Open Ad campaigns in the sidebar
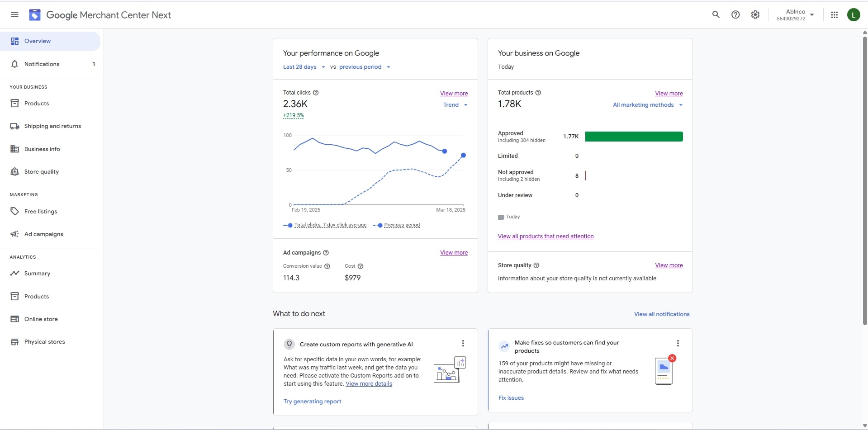The width and height of the screenshot is (868, 430). pos(50,234)
